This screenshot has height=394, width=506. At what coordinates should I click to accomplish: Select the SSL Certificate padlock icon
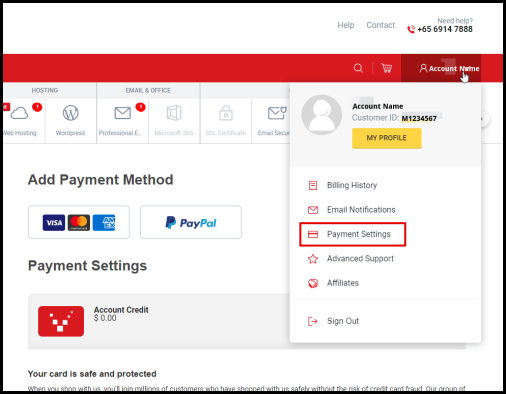click(x=226, y=113)
